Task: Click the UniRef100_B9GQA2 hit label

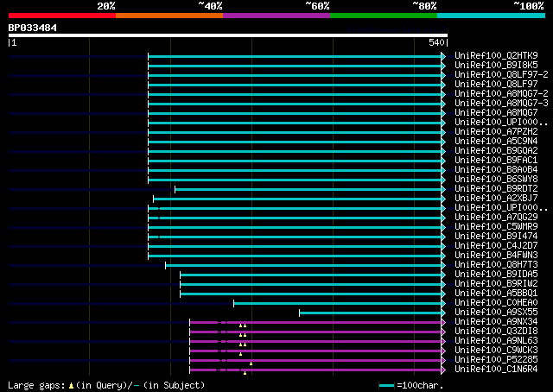Action: pyautogui.click(x=496, y=150)
